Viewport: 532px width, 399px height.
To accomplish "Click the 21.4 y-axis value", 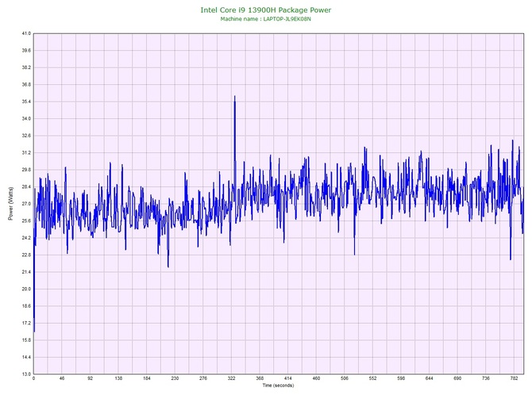I will (26, 272).
